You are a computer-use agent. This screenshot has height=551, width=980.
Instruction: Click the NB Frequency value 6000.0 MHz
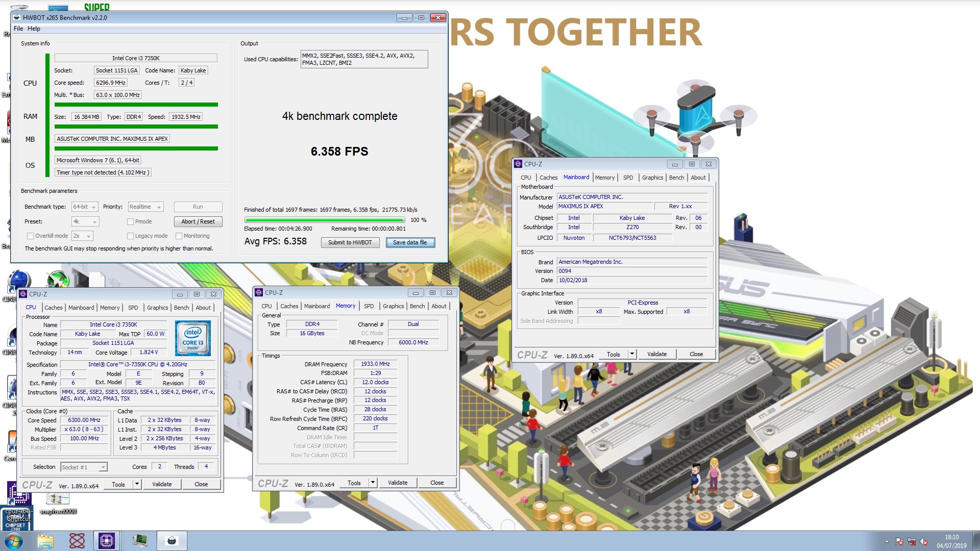coord(413,342)
